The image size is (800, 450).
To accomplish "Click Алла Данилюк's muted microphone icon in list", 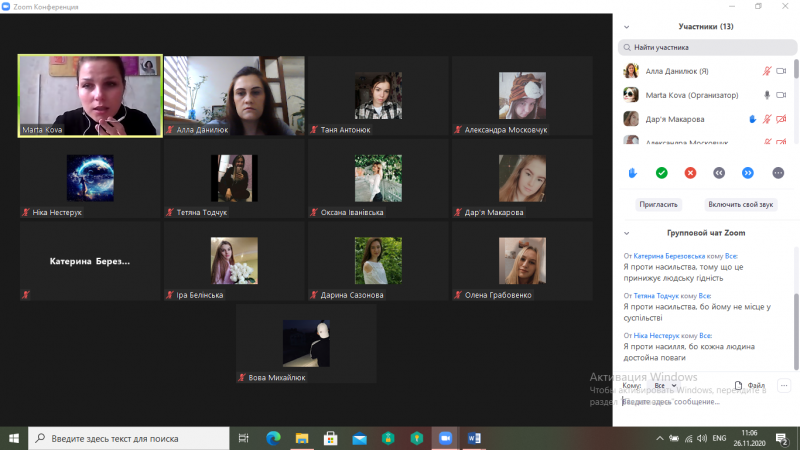I will click(767, 71).
